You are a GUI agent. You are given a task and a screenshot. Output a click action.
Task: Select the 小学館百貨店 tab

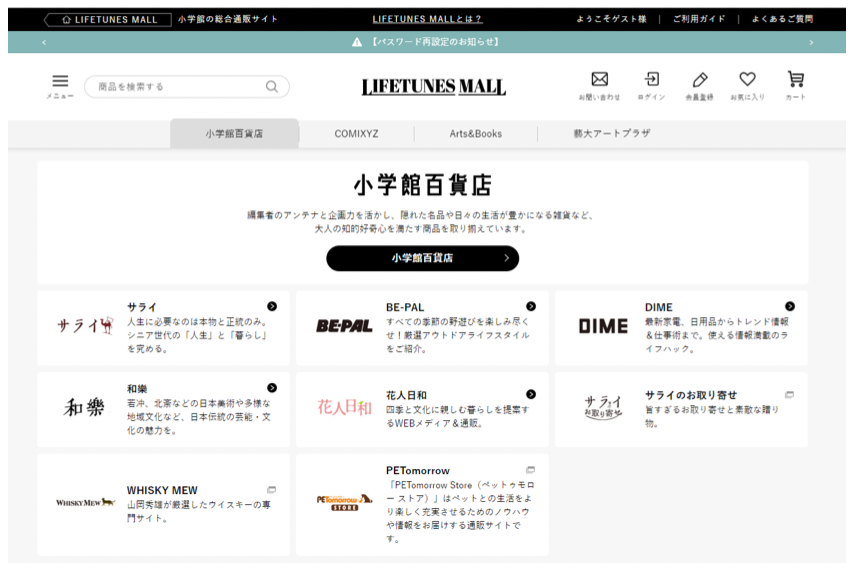234,133
